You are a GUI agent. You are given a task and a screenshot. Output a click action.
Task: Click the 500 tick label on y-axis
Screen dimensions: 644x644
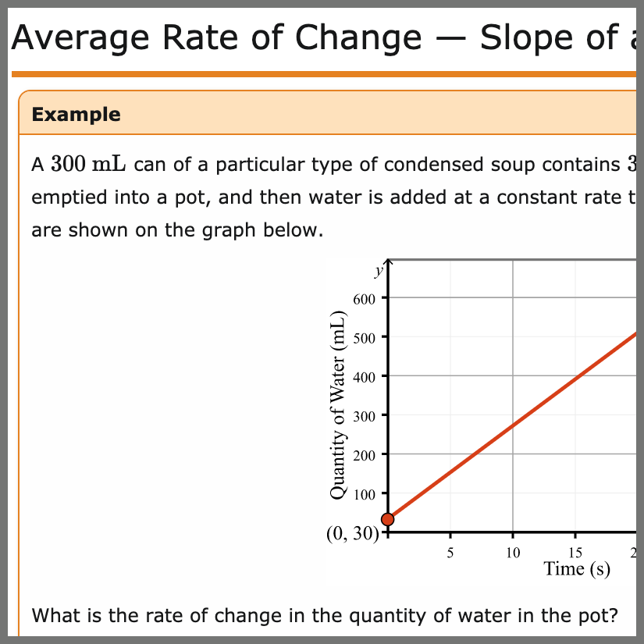pos(364,337)
